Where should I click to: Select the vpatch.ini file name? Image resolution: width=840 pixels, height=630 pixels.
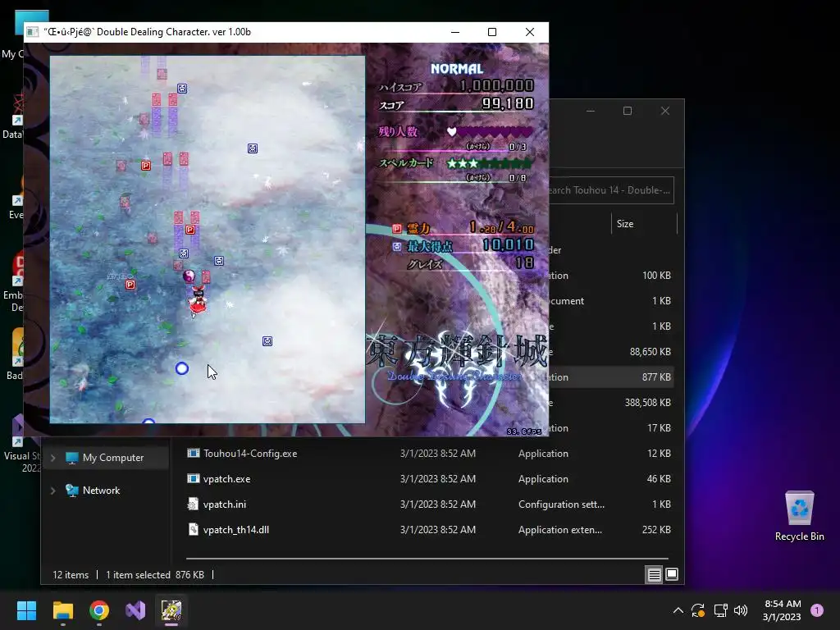(x=225, y=504)
